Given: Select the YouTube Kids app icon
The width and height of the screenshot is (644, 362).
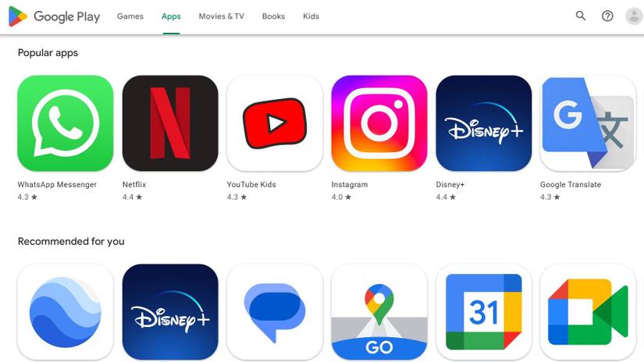Looking at the screenshot, I should pyautogui.click(x=275, y=123).
